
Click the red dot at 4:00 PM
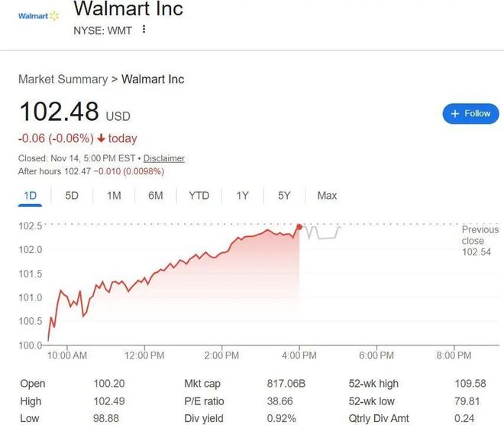tap(299, 226)
